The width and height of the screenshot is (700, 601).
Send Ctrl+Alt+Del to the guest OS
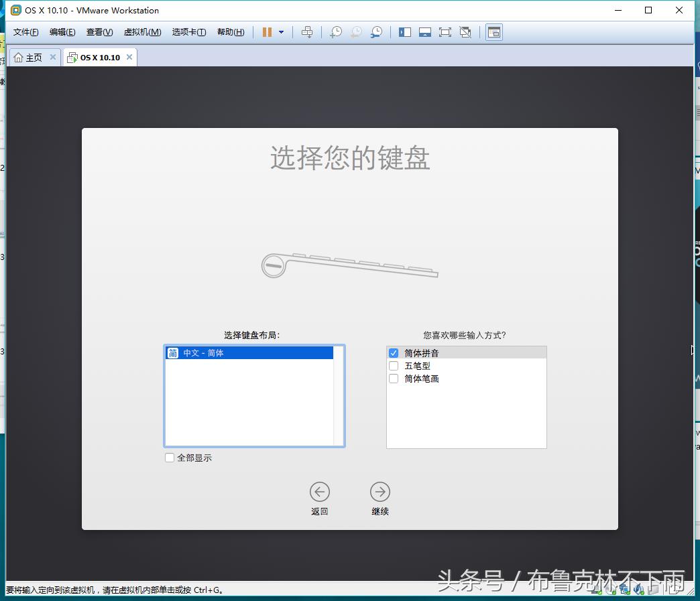[x=307, y=31]
